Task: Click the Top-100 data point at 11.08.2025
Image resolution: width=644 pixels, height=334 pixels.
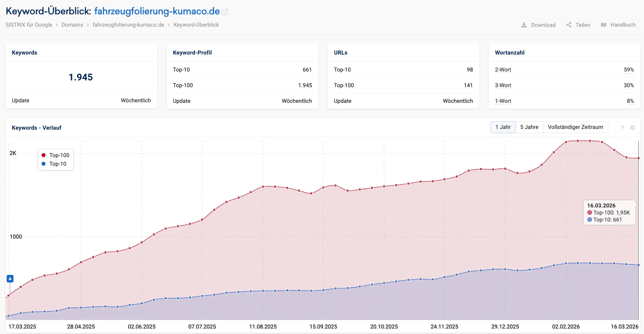Action: pos(263,187)
